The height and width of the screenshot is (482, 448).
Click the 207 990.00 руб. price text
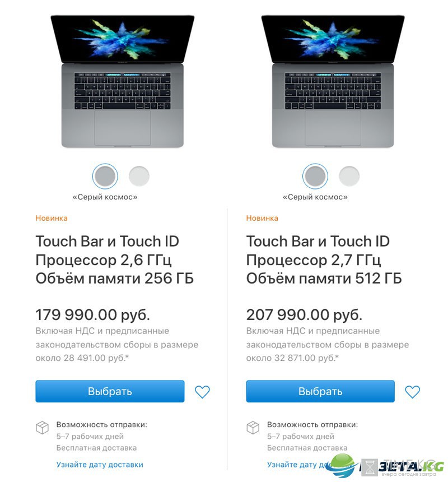304,315
